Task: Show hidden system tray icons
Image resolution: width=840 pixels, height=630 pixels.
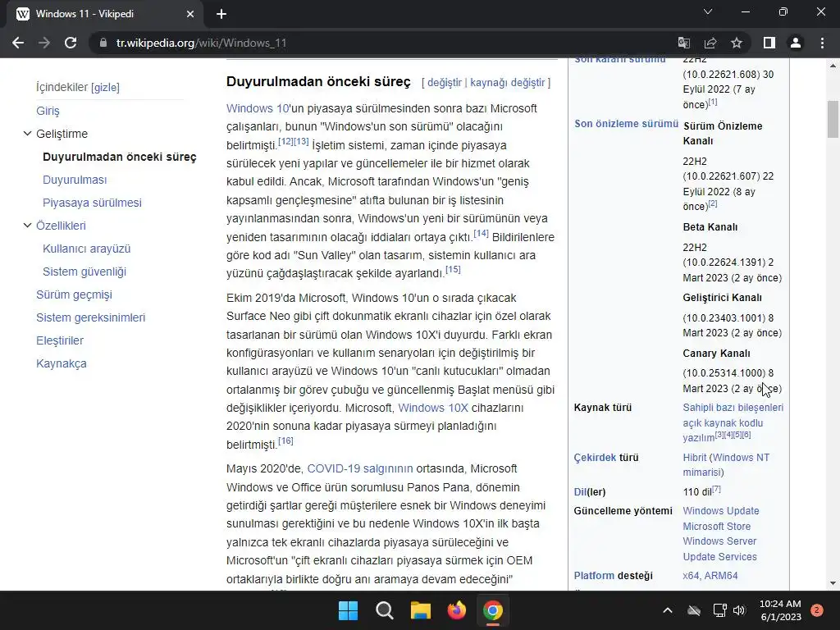Action: 668,610
